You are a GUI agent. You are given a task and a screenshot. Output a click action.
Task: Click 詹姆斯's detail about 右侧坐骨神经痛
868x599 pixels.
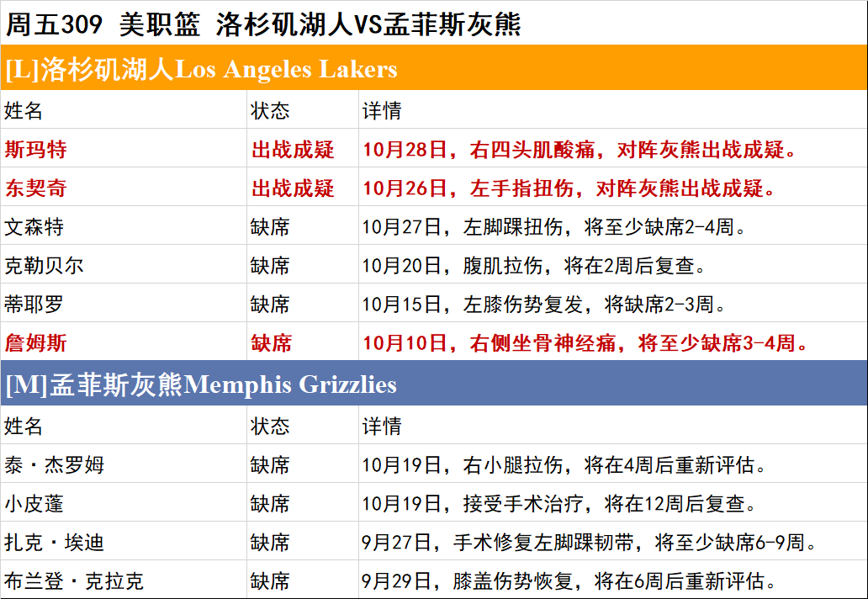585,343
